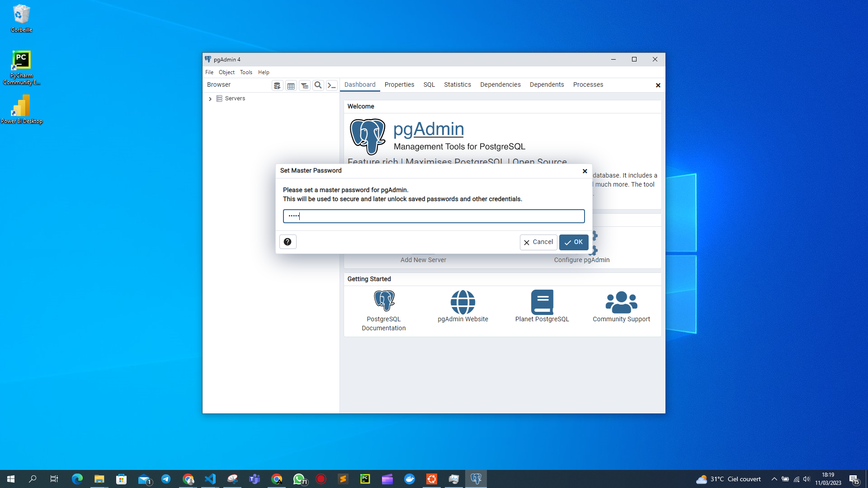Open Sublime Text from taskbar
This screenshot has height=488, width=868.
click(x=343, y=479)
